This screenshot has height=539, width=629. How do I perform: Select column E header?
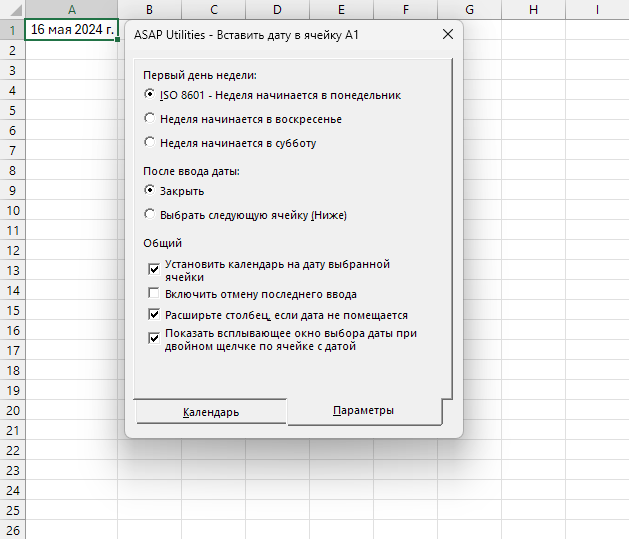point(341,9)
